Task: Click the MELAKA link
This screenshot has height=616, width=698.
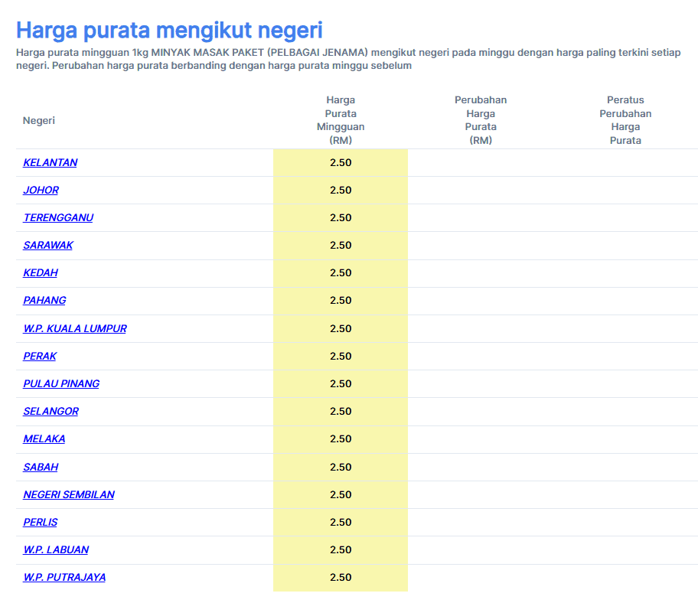Action: point(44,438)
